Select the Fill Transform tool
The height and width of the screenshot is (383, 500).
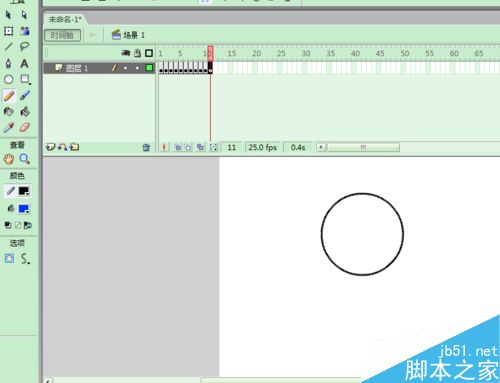pos(24,31)
